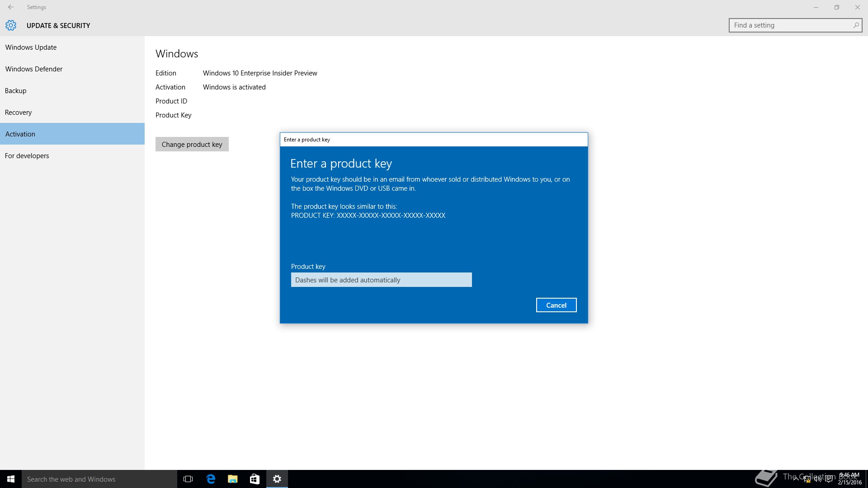Open the Store from the taskbar
The width and height of the screenshot is (868, 488).
255,479
